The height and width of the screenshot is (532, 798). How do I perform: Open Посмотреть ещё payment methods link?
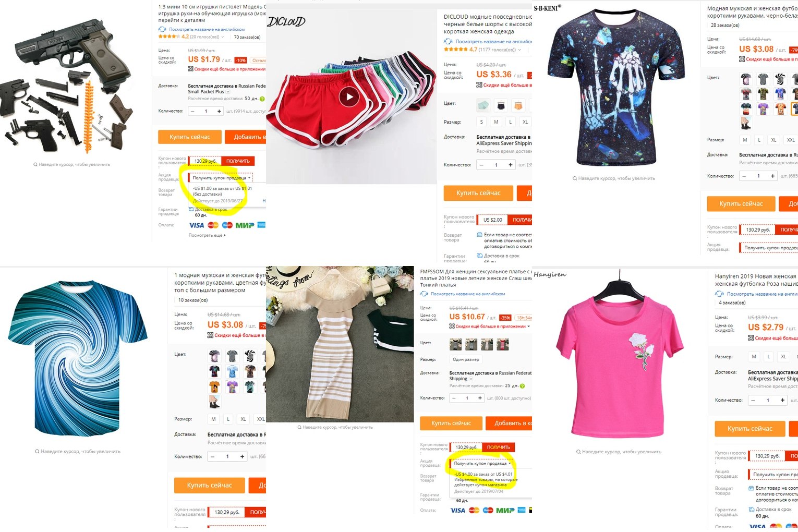coord(207,235)
